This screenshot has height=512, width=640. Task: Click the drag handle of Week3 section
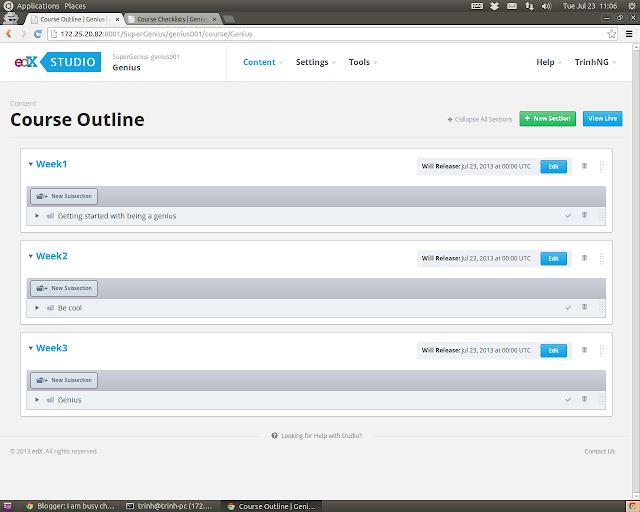pos(602,350)
